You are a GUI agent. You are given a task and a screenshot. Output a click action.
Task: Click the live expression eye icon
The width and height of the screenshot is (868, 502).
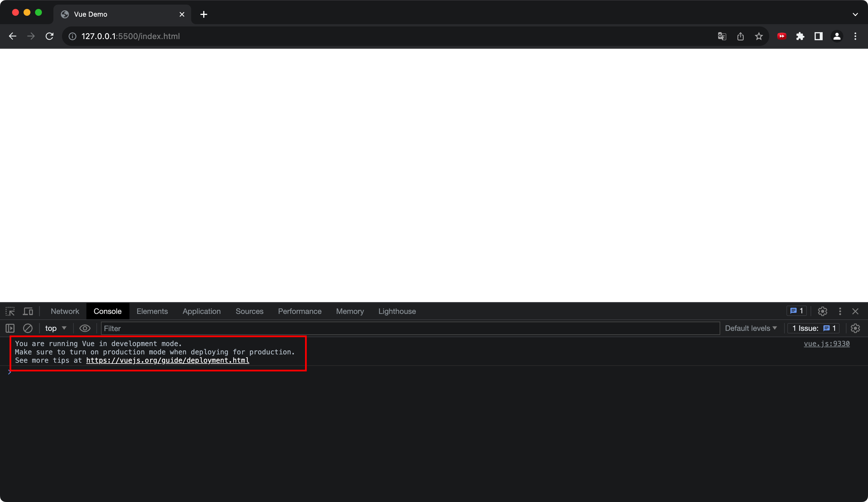pos(85,328)
